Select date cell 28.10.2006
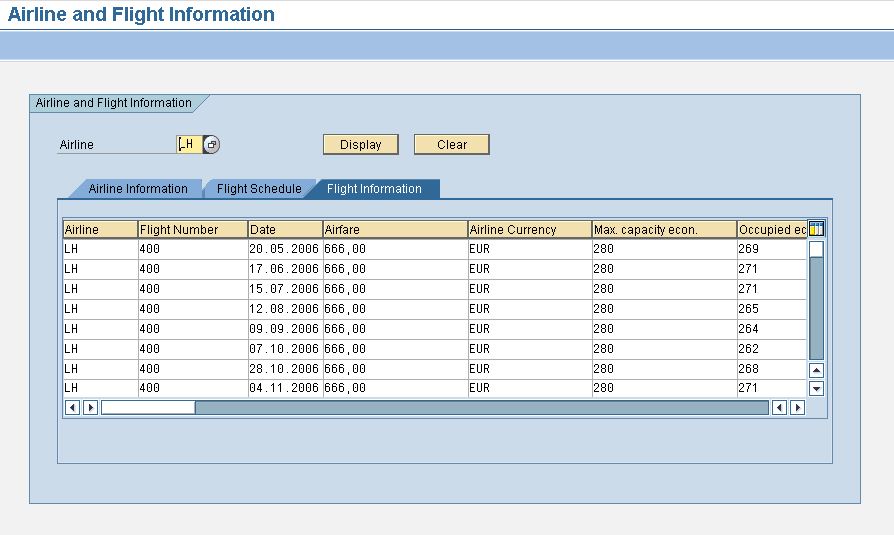Screen dimensions: 894x535 coord(286,368)
